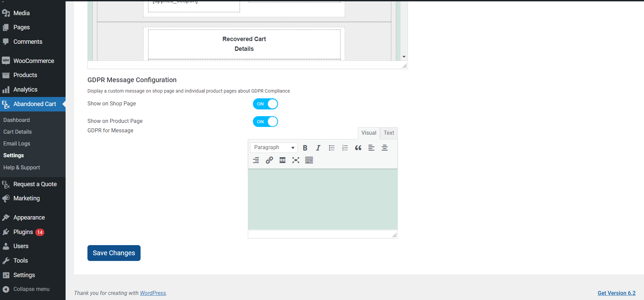The width and height of the screenshot is (644, 300).
Task: Click the template editor scroll down arrow
Action: 404,57
